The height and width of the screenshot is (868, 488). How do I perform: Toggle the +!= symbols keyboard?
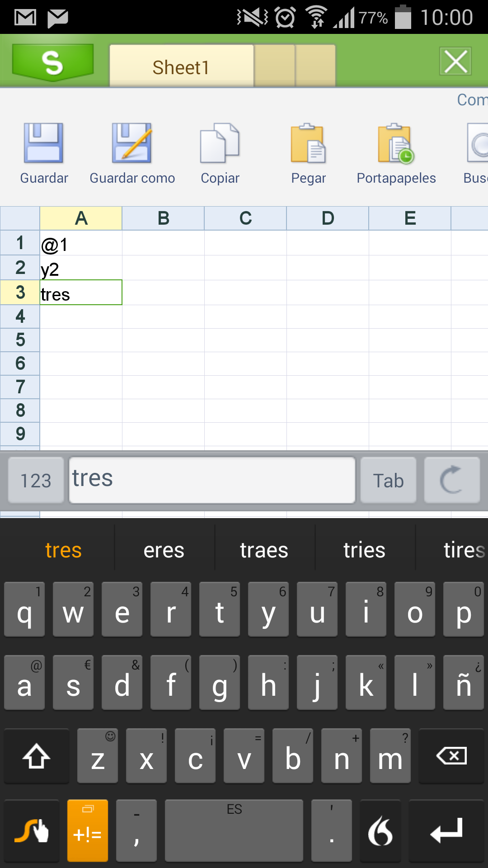88,830
